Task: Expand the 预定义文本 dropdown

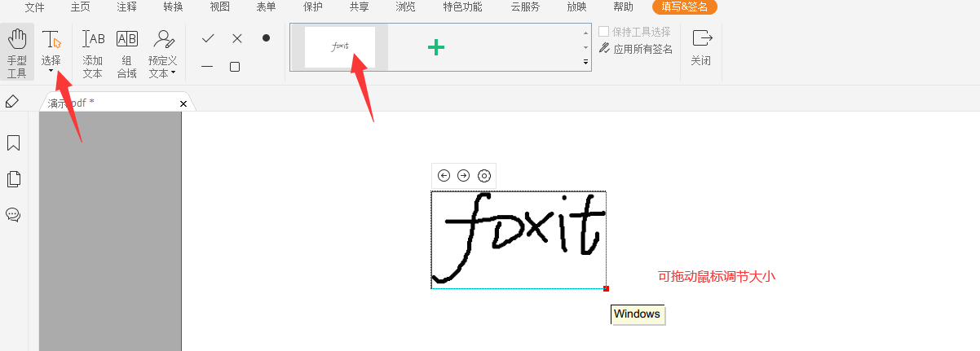Action: [173, 73]
